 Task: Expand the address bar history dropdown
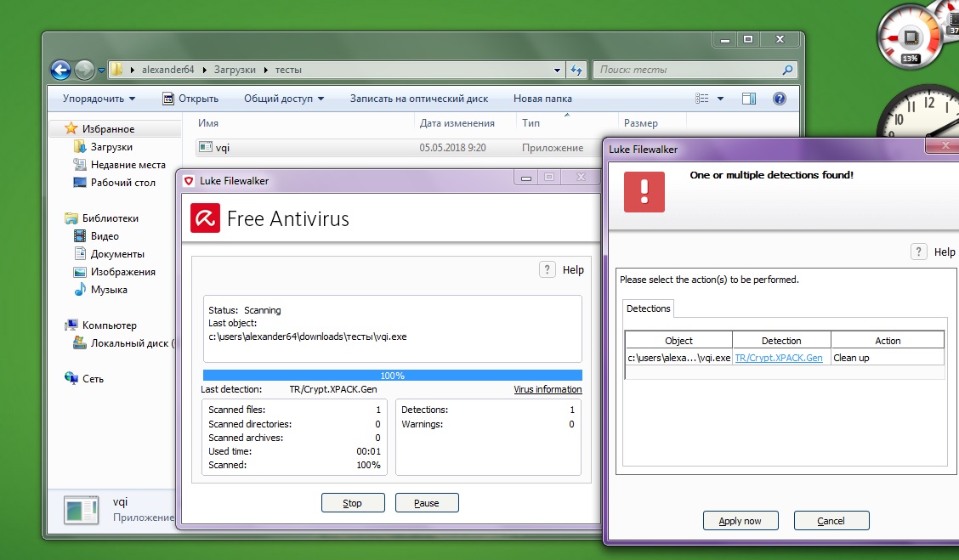pos(557,70)
